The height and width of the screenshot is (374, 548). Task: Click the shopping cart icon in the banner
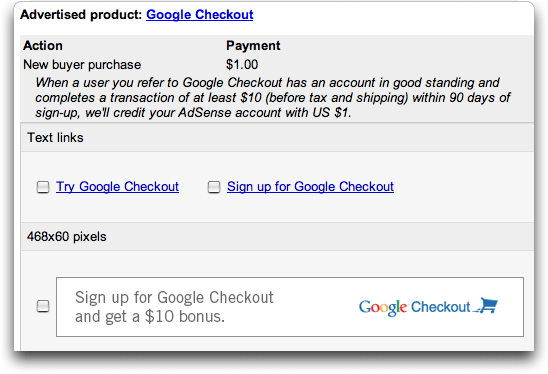pyautogui.click(x=486, y=305)
